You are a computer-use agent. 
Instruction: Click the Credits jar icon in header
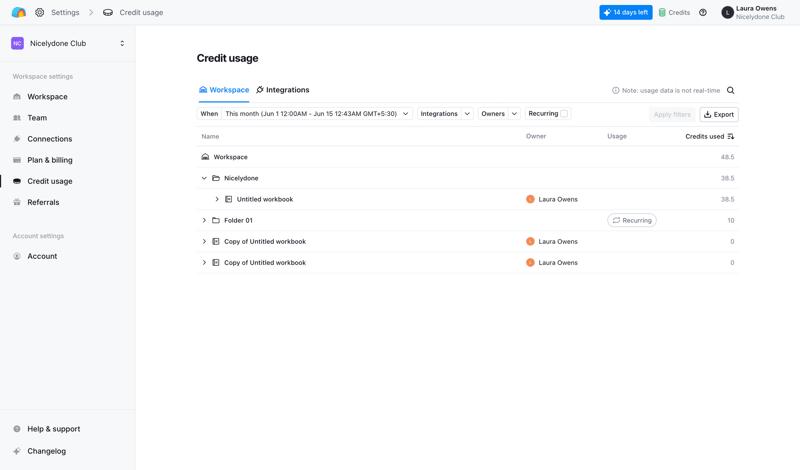(x=662, y=12)
